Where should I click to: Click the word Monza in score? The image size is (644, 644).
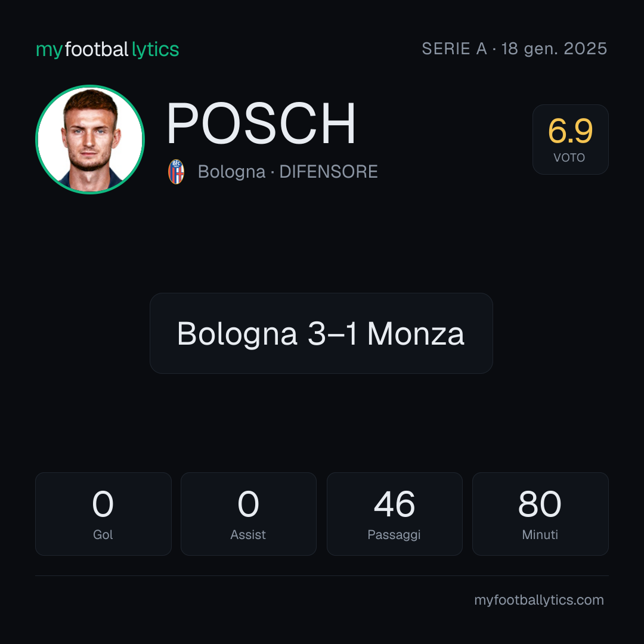pos(416,333)
